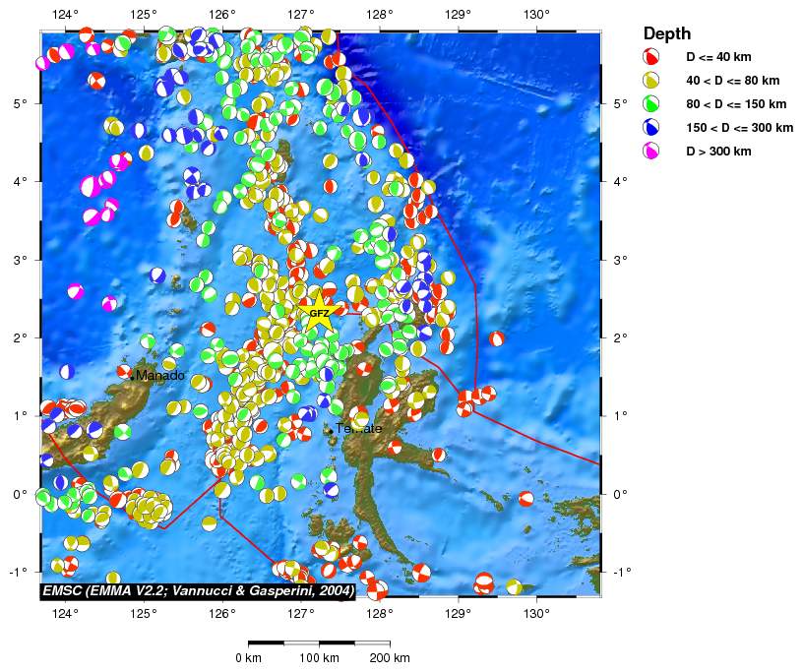The width and height of the screenshot is (803, 672).
Task: Click the Ternate city label
Action: coord(359,429)
